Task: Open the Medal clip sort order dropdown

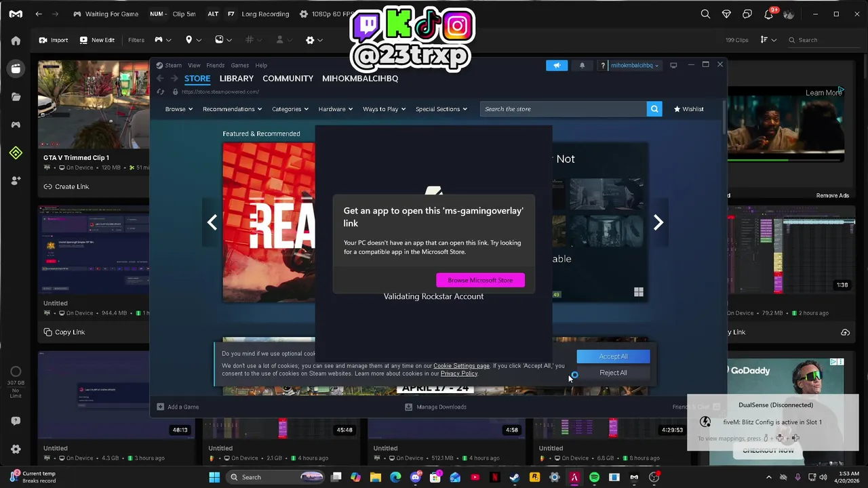Action: 768,40
